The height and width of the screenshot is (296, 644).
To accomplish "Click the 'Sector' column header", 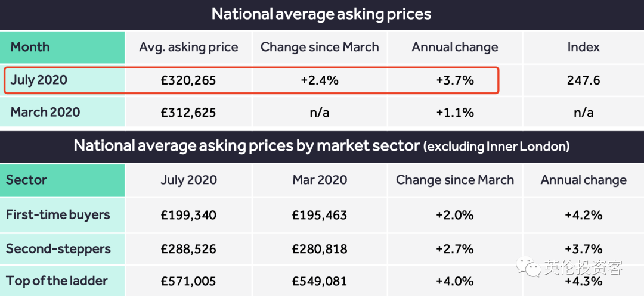I will (26, 180).
